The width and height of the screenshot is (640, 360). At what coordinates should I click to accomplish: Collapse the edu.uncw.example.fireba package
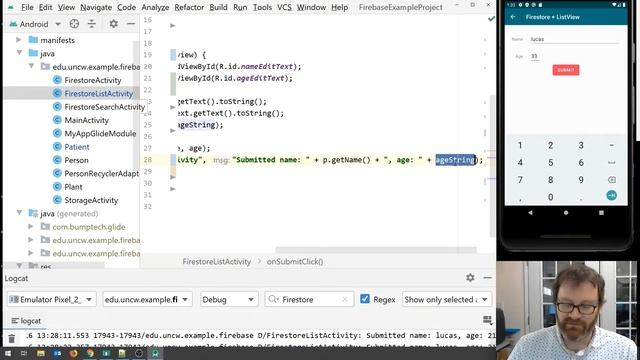pos(31,66)
